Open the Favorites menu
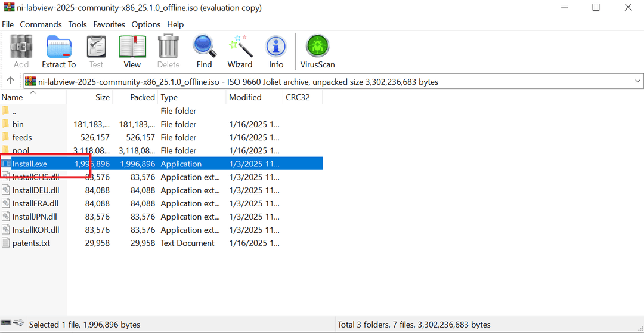 [x=109, y=24]
